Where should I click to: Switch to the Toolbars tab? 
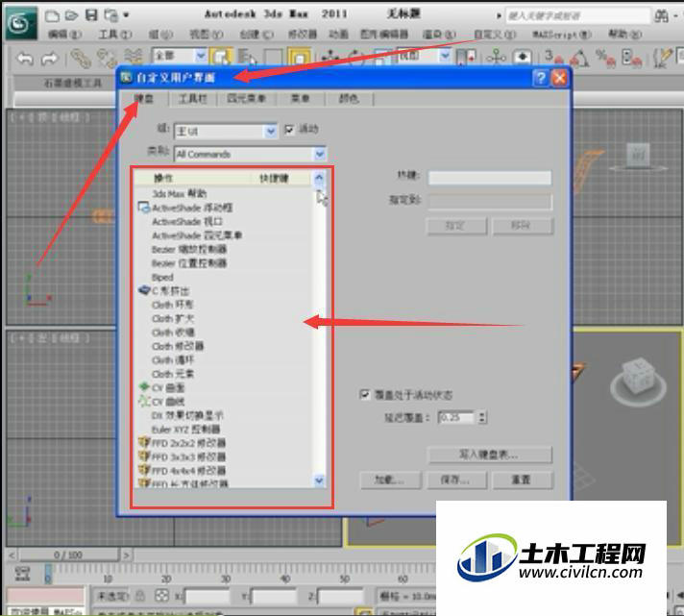[x=192, y=99]
